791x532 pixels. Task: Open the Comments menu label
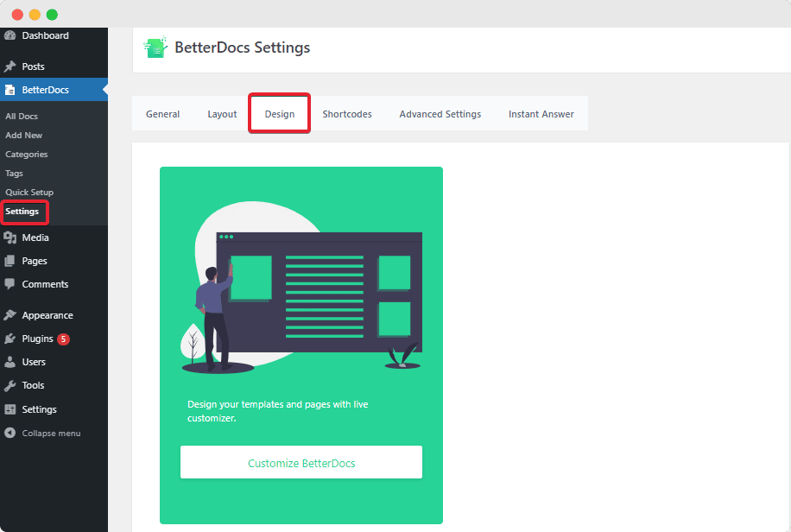[45, 284]
